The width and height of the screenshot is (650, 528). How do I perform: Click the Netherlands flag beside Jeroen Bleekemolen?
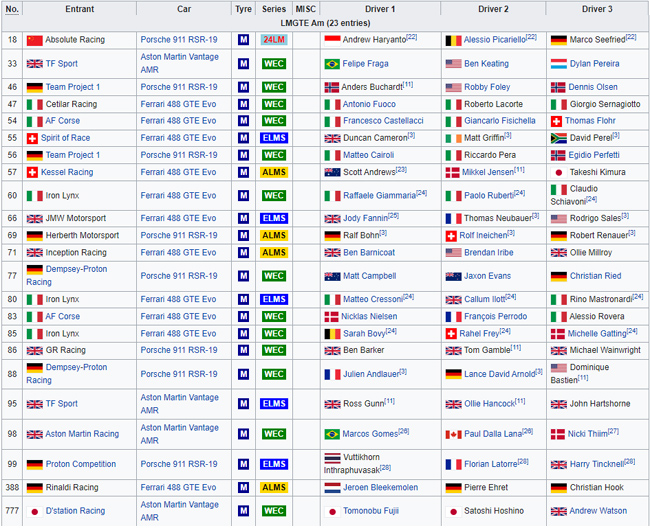click(332, 488)
